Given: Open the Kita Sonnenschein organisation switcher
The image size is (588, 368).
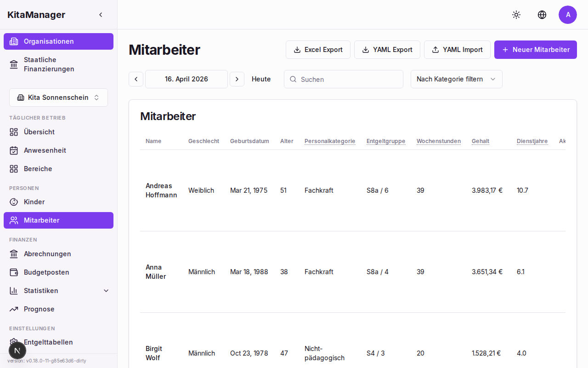Looking at the screenshot, I should (58, 98).
